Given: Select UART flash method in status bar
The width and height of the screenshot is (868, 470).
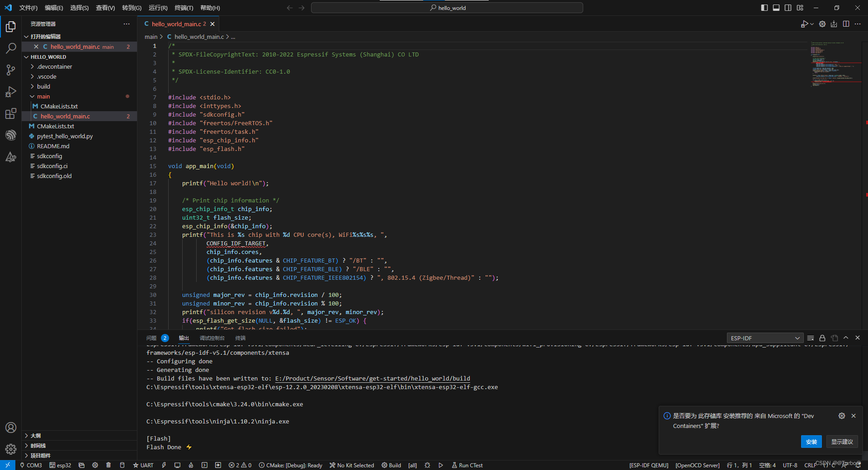Looking at the screenshot, I should point(143,465).
